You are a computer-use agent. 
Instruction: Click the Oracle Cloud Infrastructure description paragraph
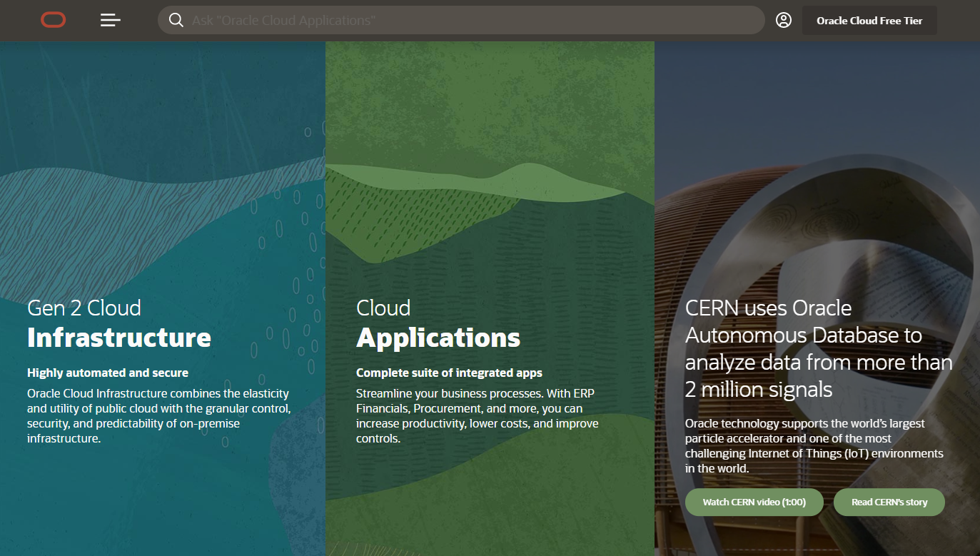[x=159, y=416]
